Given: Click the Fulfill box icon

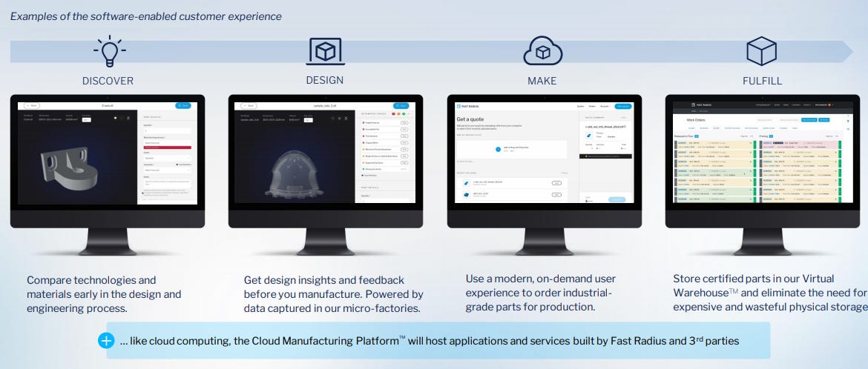Looking at the screenshot, I should (x=762, y=51).
